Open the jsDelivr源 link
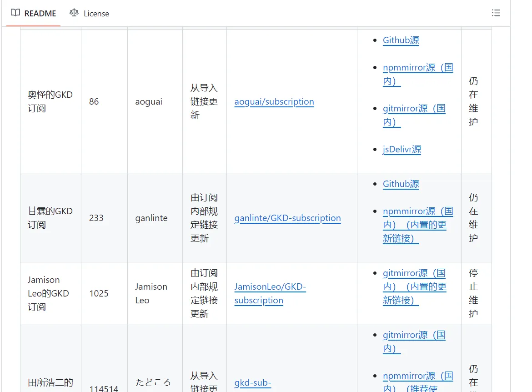532x392 pixels. pyautogui.click(x=402, y=149)
